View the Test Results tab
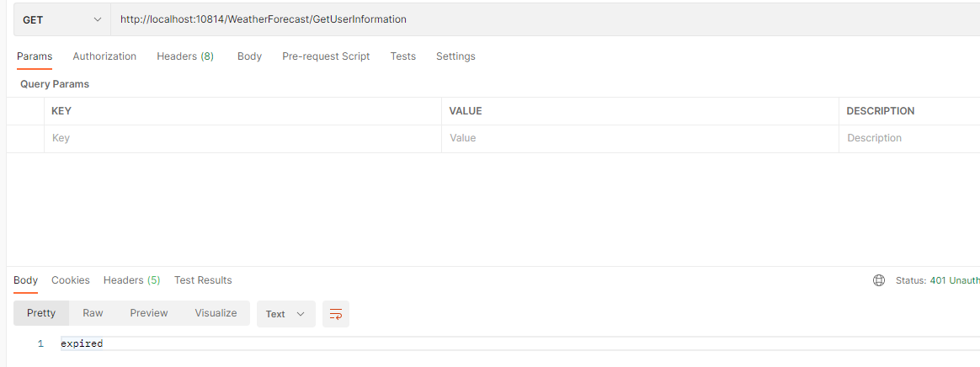Image resolution: width=980 pixels, height=367 pixels. 203,280
